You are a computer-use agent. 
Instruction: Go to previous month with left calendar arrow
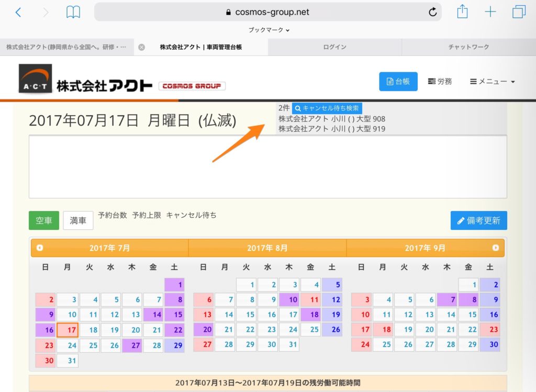pos(40,248)
